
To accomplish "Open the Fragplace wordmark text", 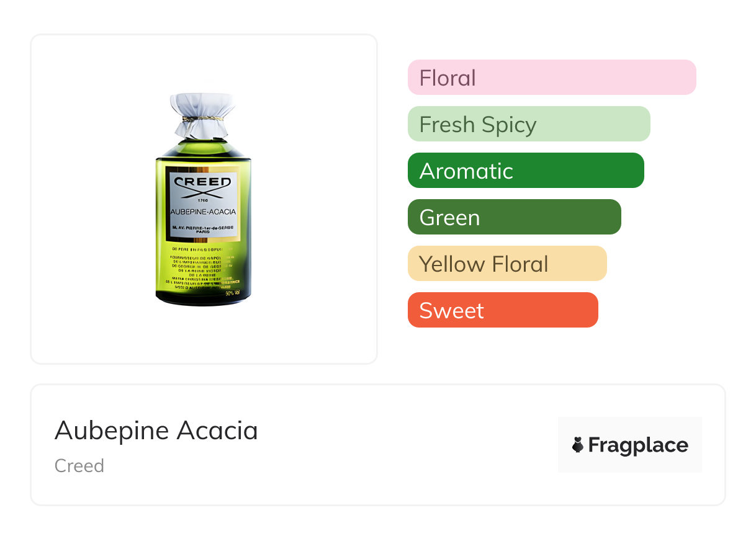I will 637,445.
